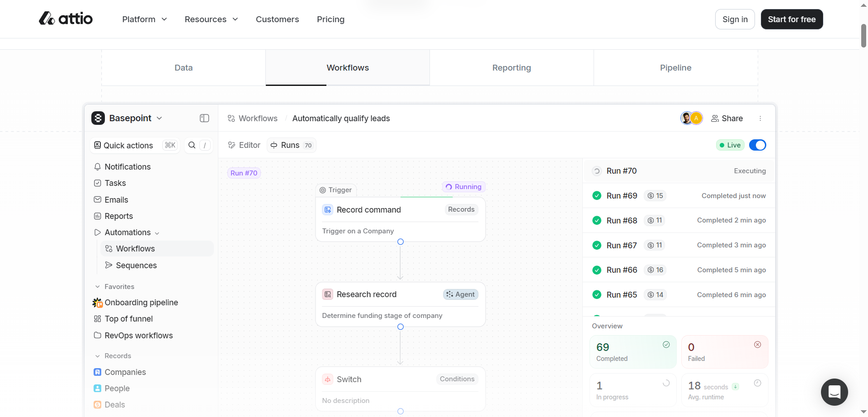868x417 pixels.
Task: Open the workflow Editor tab
Action: coord(244,145)
